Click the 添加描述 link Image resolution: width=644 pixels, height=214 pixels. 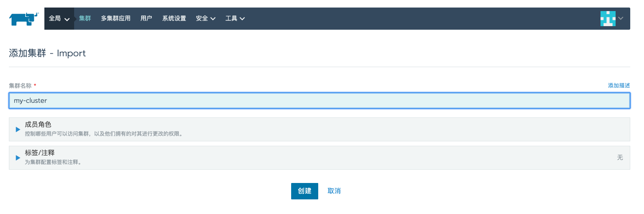[619, 86]
